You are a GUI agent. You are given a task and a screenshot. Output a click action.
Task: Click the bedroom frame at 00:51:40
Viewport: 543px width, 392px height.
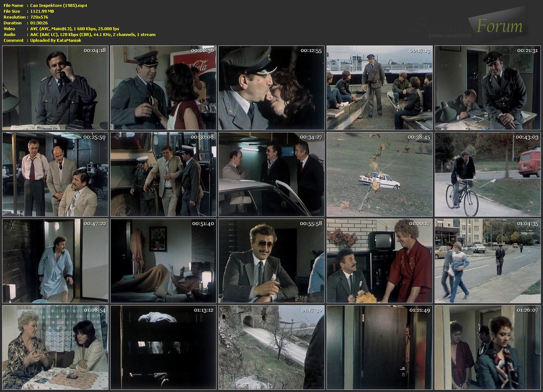[x=163, y=261]
